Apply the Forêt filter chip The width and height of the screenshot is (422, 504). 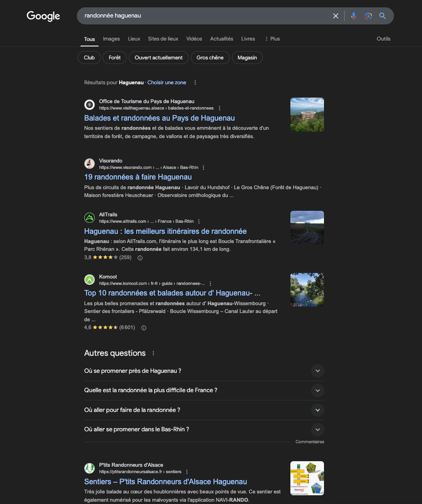(x=115, y=58)
